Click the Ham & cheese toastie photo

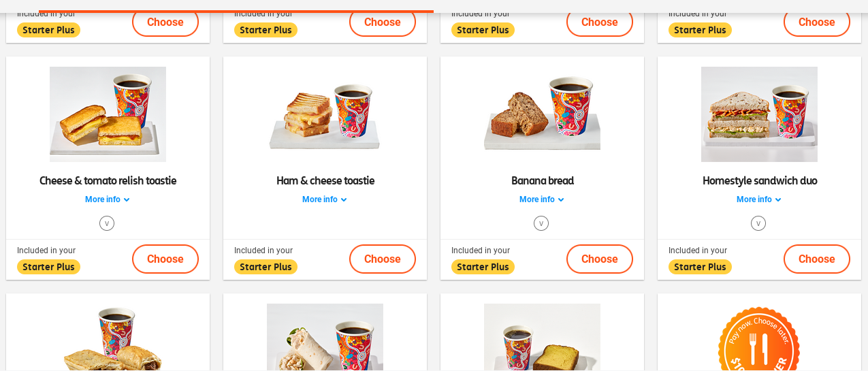tap(325, 114)
